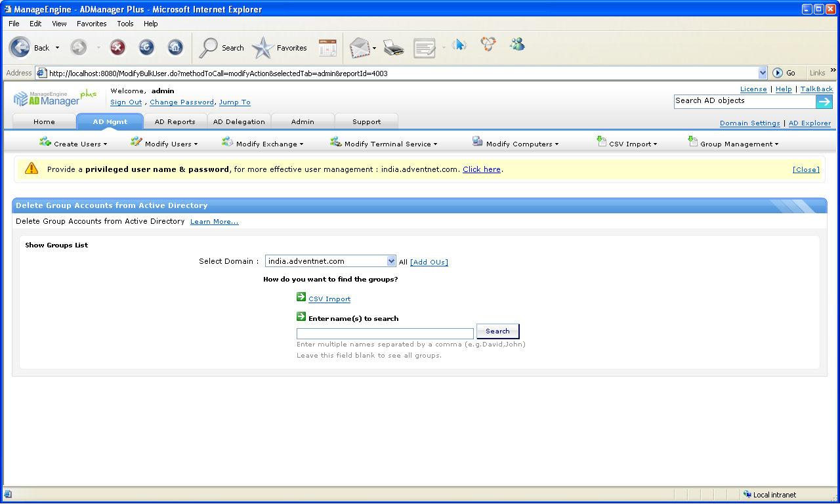The image size is (840, 504).
Task: Open the Mail toolbar icon
Action: click(359, 47)
